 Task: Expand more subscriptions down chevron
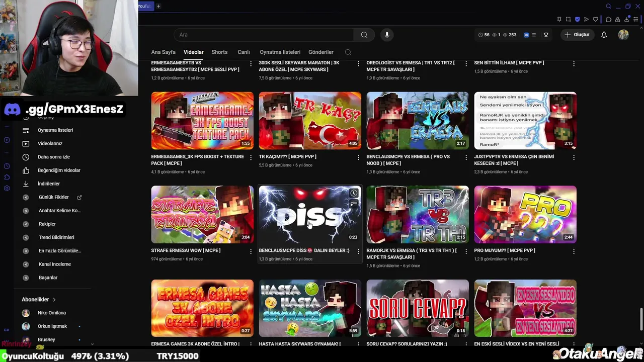92,344
